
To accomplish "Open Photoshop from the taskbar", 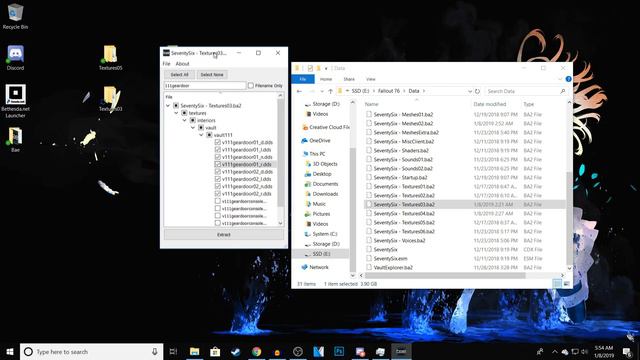I will tap(339, 351).
